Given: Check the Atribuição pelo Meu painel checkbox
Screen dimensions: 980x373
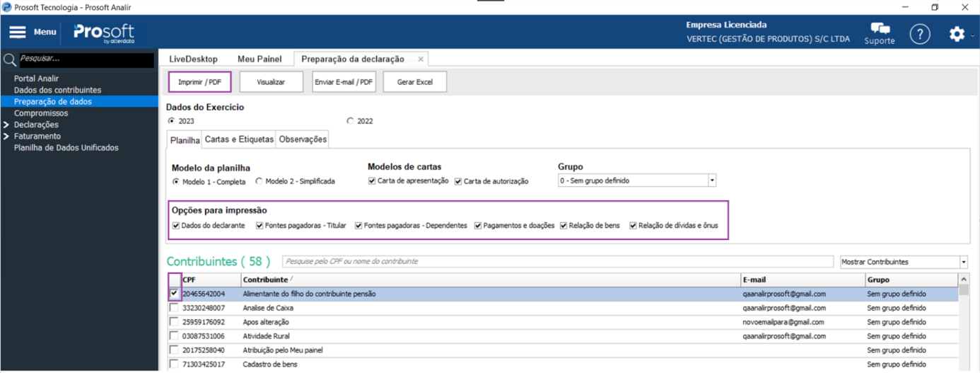Looking at the screenshot, I should pyautogui.click(x=175, y=350).
